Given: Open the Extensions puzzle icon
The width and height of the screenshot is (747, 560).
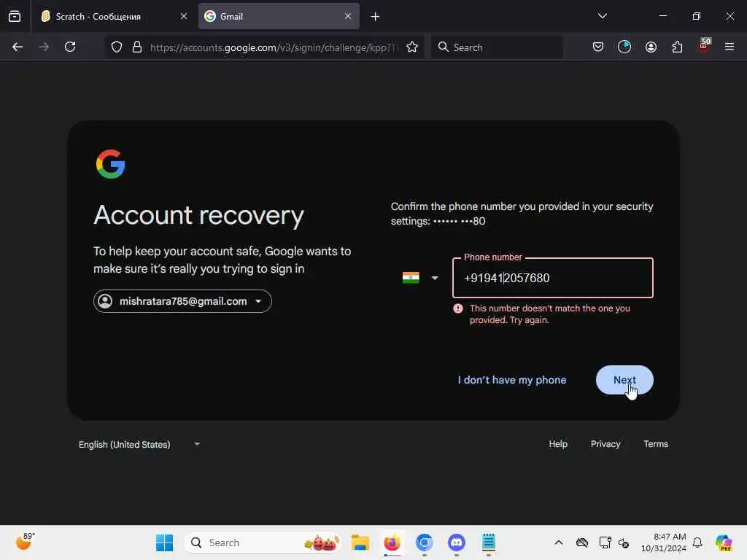Looking at the screenshot, I should 677,47.
